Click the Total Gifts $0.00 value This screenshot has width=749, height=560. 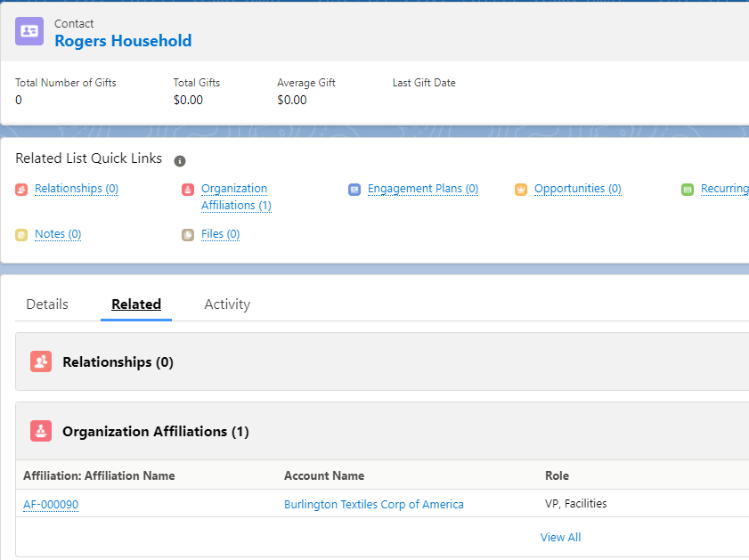(188, 100)
